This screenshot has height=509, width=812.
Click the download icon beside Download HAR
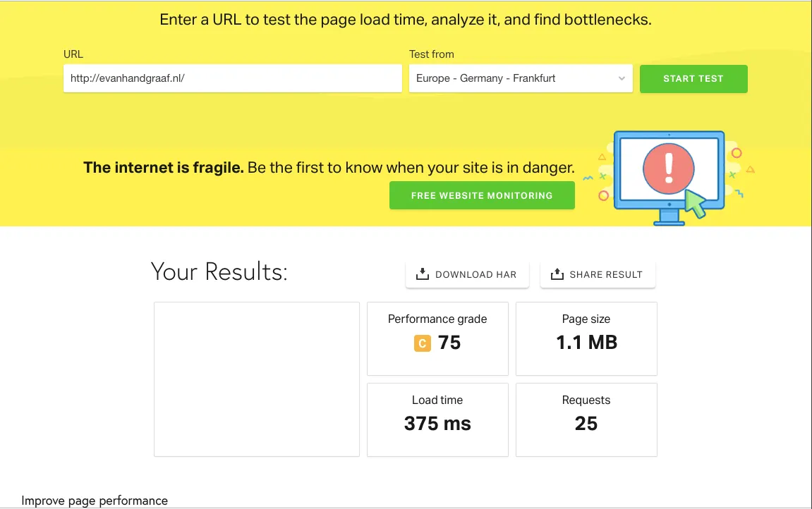pos(422,274)
